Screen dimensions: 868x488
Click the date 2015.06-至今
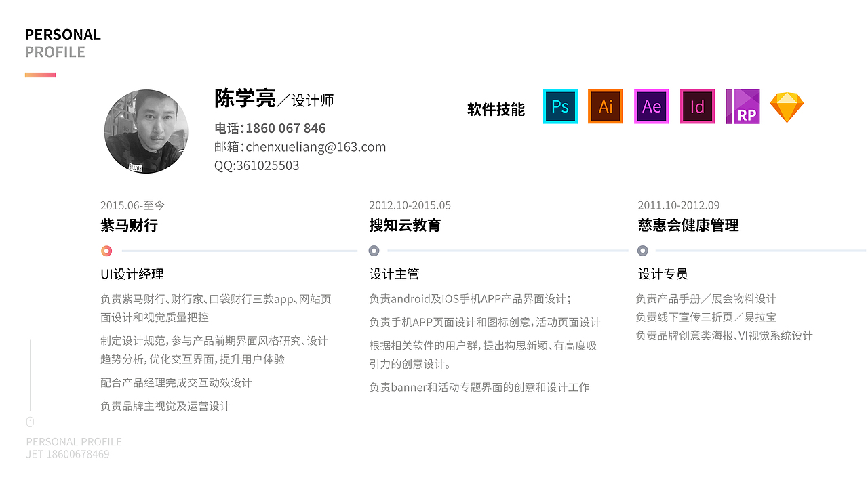pos(133,205)
